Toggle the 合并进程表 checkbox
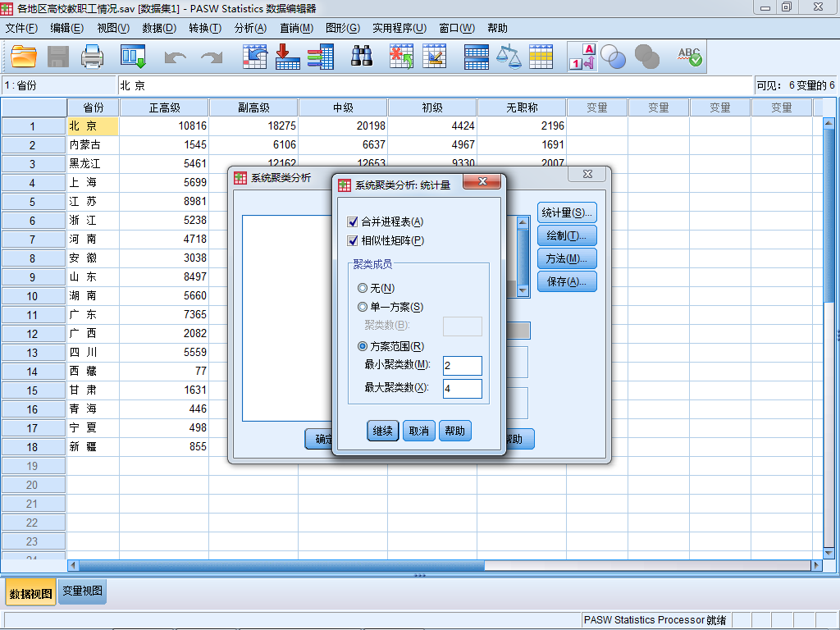This screenshot has width=840, height=630. coord(353,221)
